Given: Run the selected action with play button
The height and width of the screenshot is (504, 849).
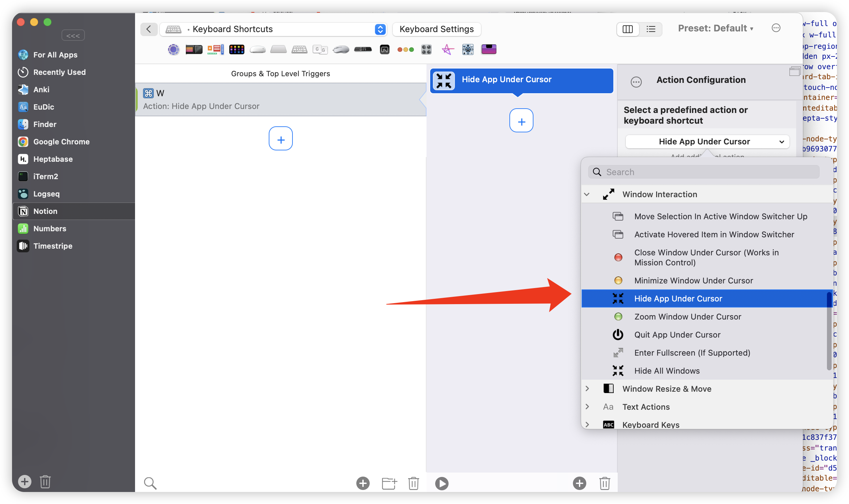Looking at the screenshot, I should pos(442,483).
